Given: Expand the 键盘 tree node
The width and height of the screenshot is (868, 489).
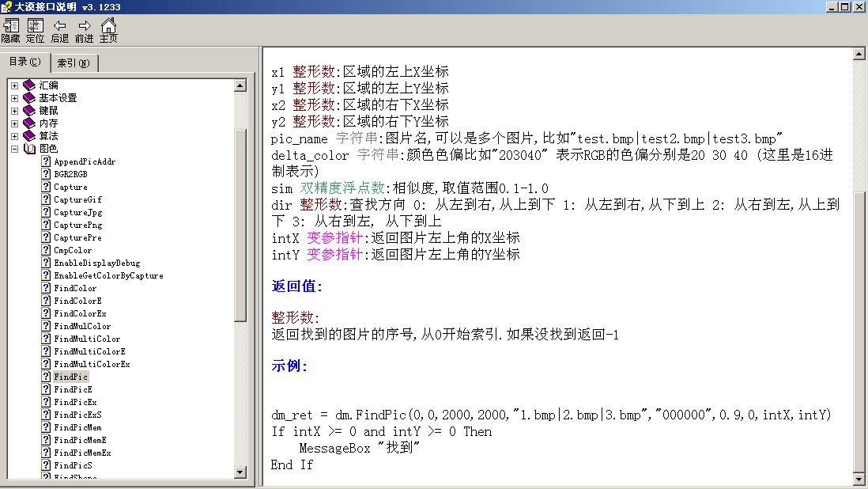Looking at the screenshot, I should pos(13,110).
